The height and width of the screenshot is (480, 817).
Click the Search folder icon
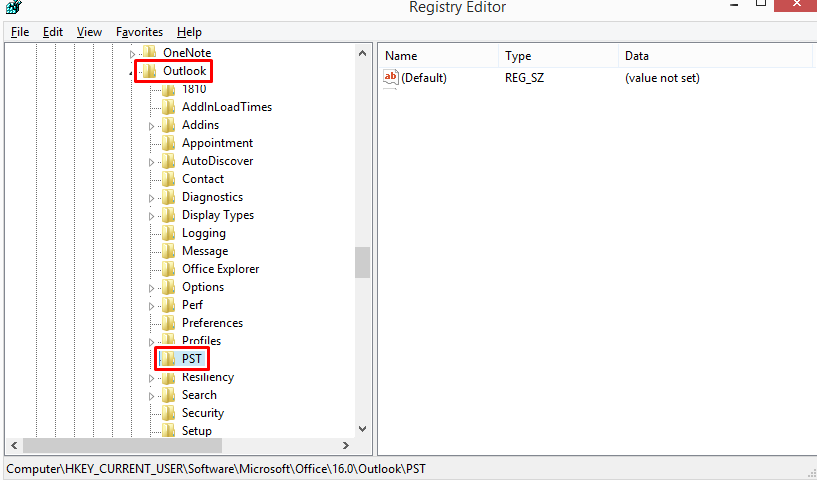[x=169, y=395]
